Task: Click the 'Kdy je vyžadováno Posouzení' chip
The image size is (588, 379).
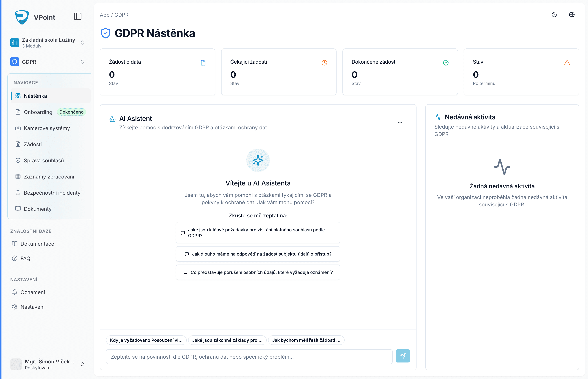Action: pos(146,340)
